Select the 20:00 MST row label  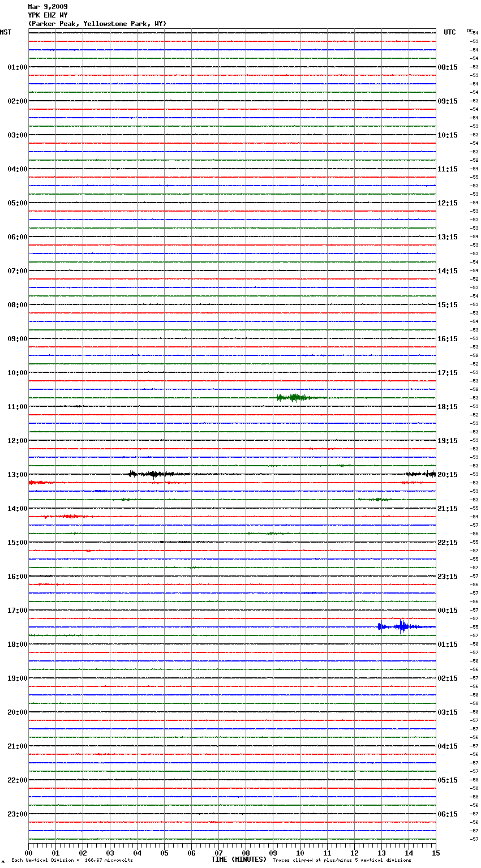click(x=18, y=712)
